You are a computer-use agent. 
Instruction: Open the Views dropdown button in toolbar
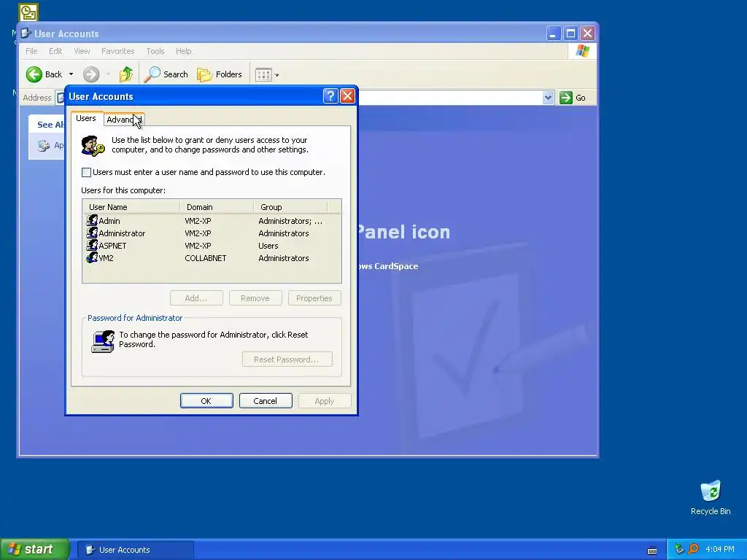pos(267,74)
